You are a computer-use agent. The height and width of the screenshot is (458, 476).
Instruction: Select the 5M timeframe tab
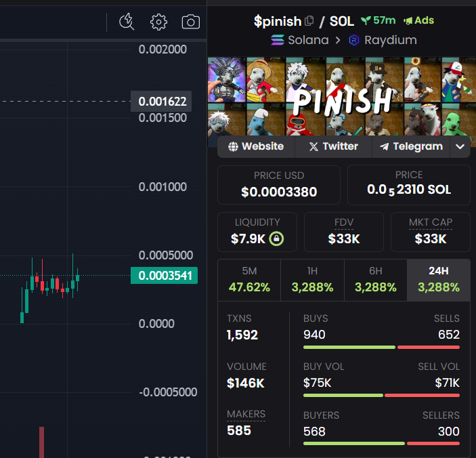[249, 280]
